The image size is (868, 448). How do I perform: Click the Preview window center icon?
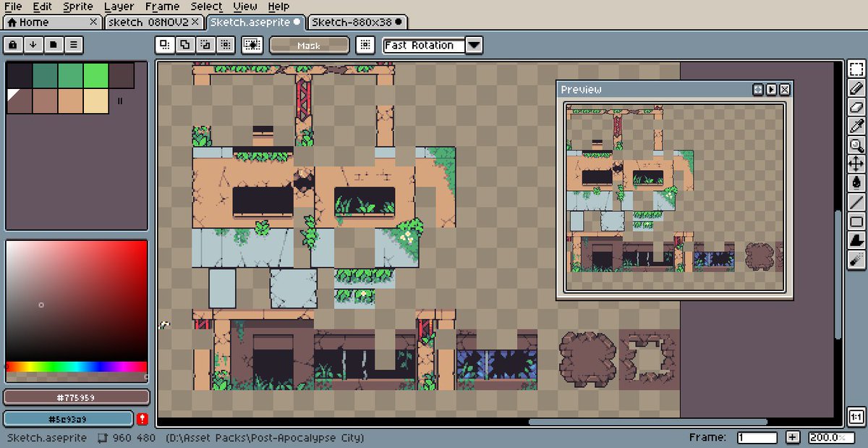tap(758, 90)
